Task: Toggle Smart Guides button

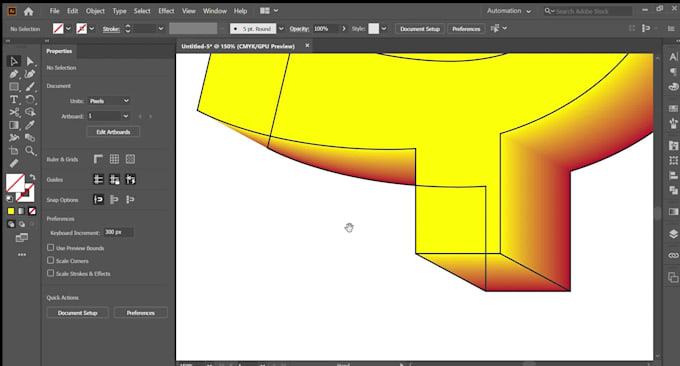Action: point(131,179)
